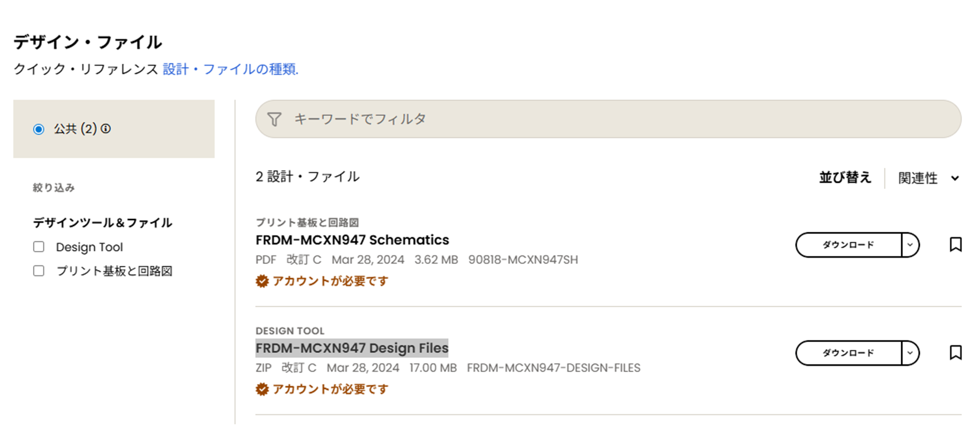
Task: Bookmark the FRDM-MCXN947 Schematics file
Action: 954,245
